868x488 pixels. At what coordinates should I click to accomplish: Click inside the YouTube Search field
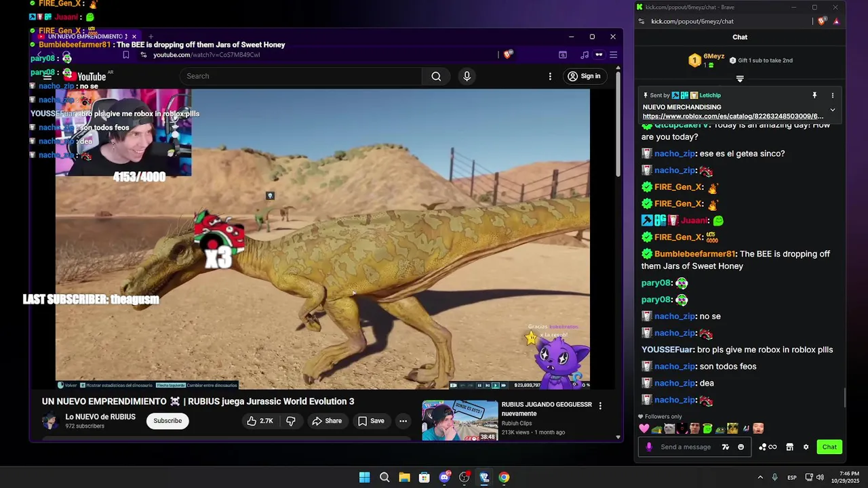click(x=301, y=76)
